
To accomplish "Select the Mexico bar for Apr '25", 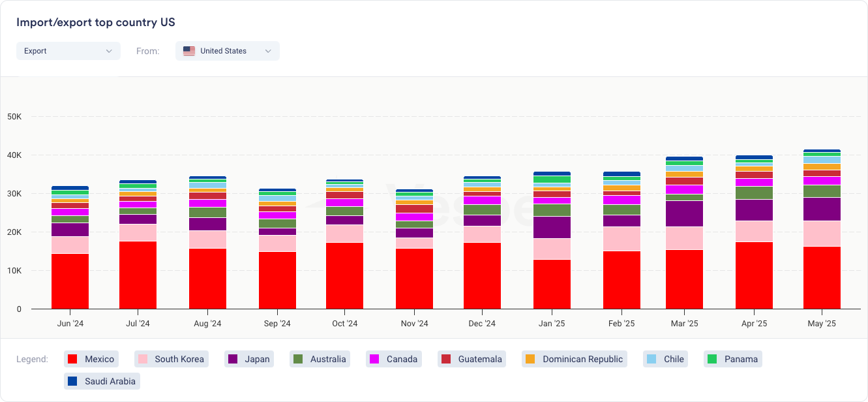I will (754, 275).
